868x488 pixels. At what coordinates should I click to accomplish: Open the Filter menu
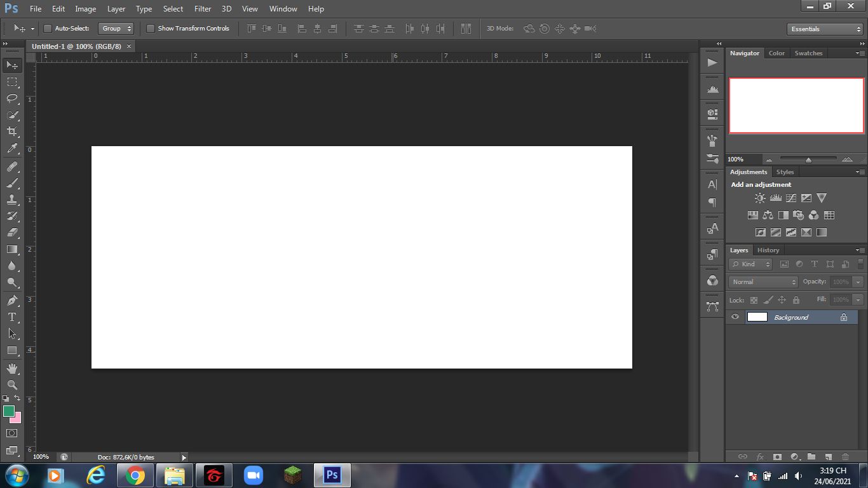[203, 9]
